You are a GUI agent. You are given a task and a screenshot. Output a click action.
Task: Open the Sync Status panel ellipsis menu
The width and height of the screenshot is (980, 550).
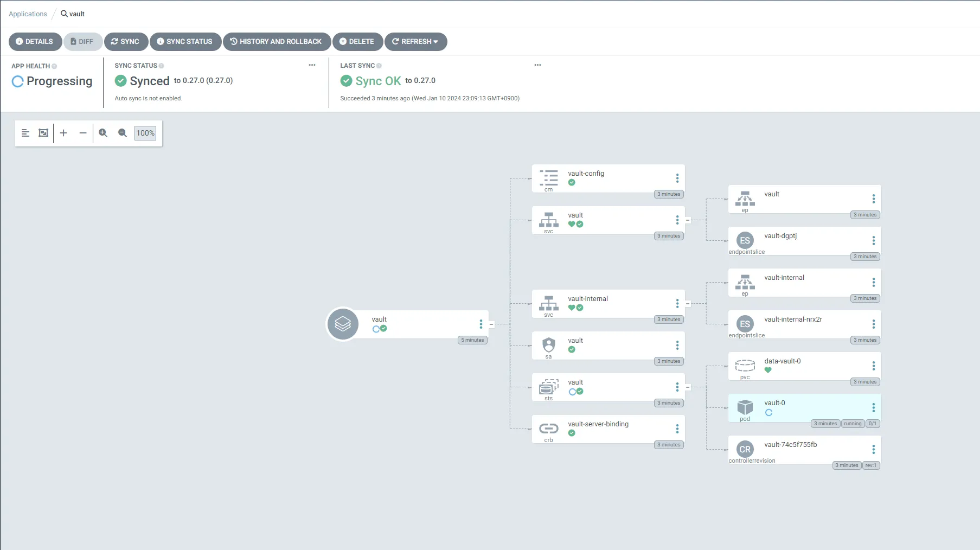coord(312,65)
